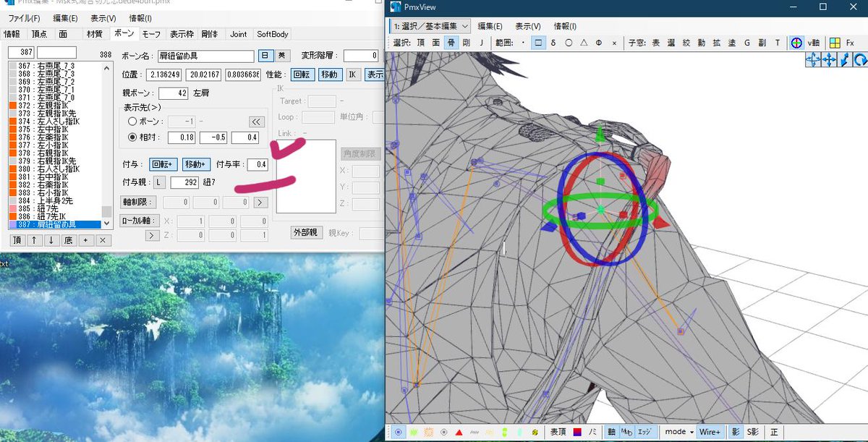Switch to the 材質 tab
Image resolution: width=868 pixels, height=442 pixels.
click(95, 34)
